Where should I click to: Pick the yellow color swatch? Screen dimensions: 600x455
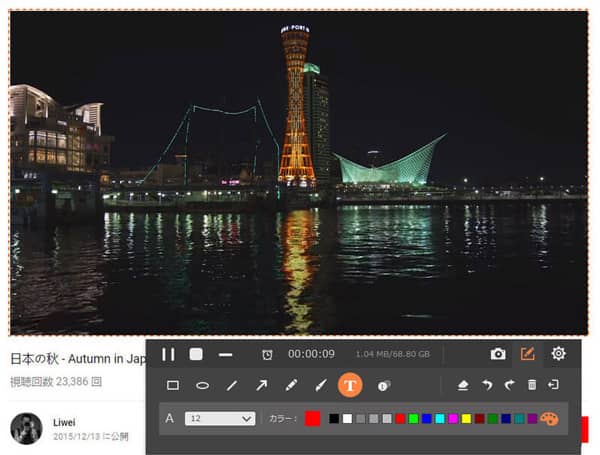tap(466, 418)
